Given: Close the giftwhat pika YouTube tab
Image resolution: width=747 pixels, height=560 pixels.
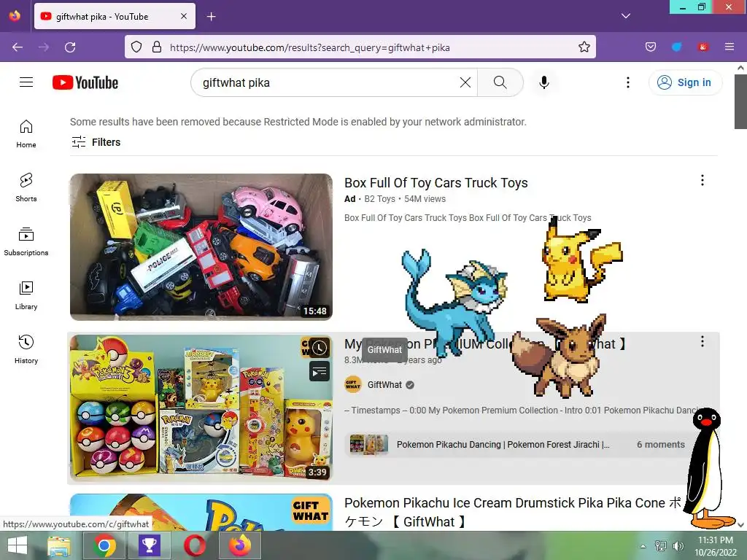Looking at the screenshot, I should [184, 16].
